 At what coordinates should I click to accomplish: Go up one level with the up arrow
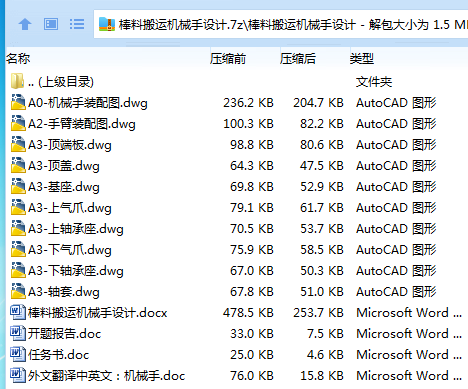coord(25,24)
